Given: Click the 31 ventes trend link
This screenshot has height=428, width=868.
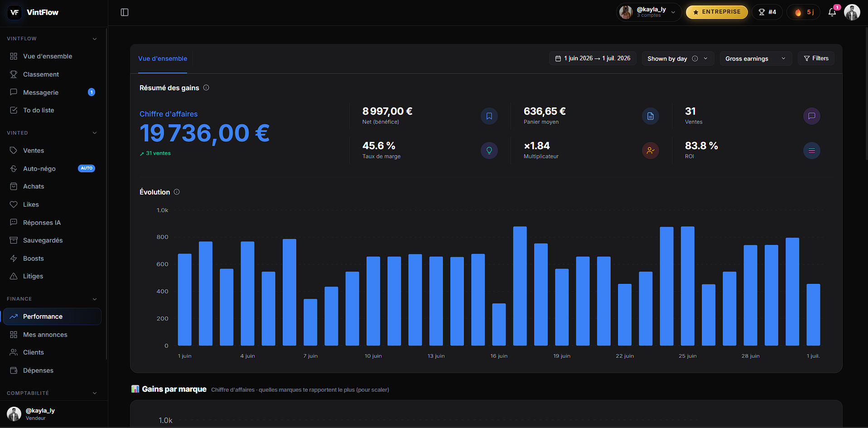Looking at the screenshot, I should tap(155, 153).
